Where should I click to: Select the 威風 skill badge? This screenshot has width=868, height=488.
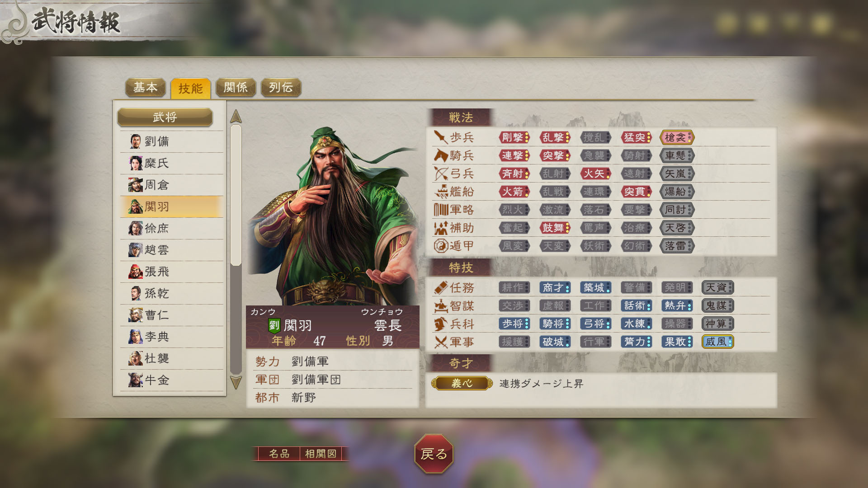pos(717,342)
